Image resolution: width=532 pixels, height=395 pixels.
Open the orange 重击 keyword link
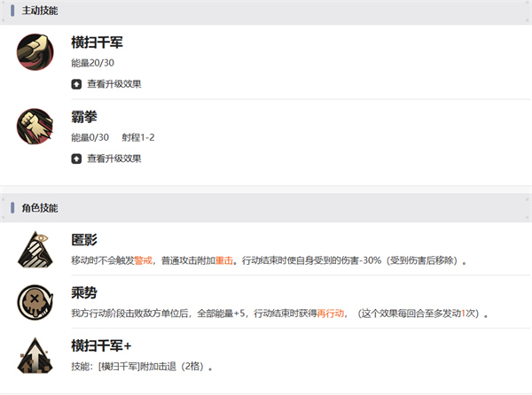point(224,260)
